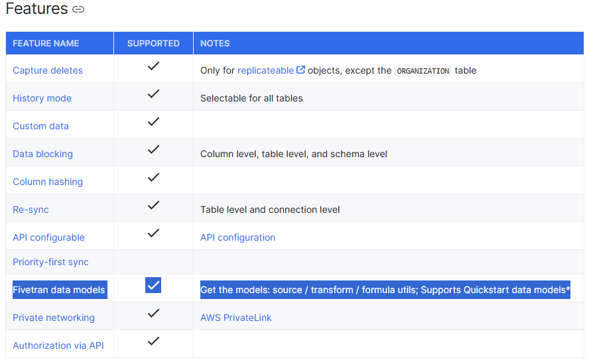Click the checkmark in Private networking row
This screenshot has width=593, height=364.
click(153, 313)
